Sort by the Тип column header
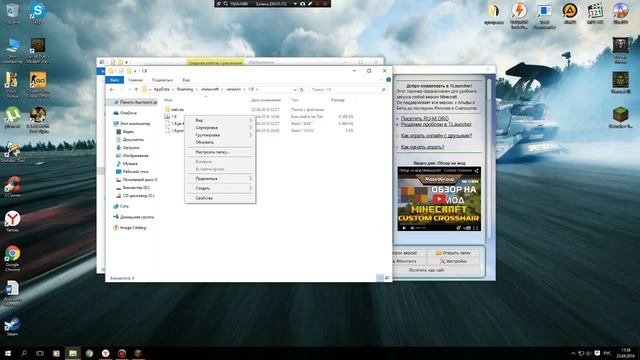This screenshot has height=360, width=640. pyautogui.click(x=295, y=100)
